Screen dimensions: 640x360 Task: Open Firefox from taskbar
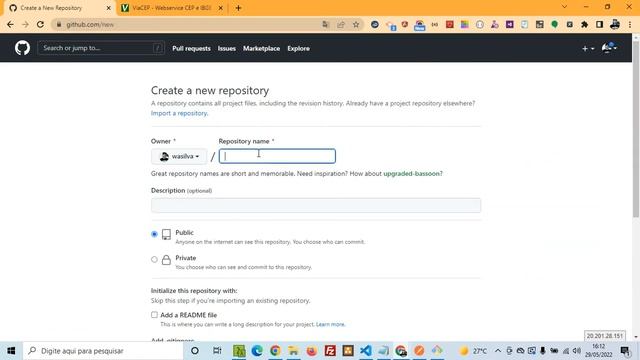click(311, 351)
